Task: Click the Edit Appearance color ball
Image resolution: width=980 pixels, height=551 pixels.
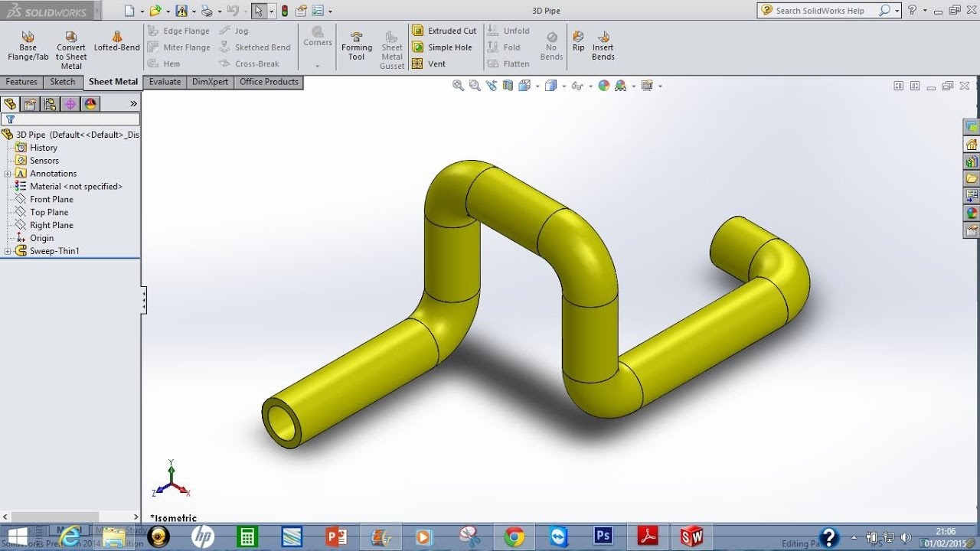Action: click(x=604, y=86)
